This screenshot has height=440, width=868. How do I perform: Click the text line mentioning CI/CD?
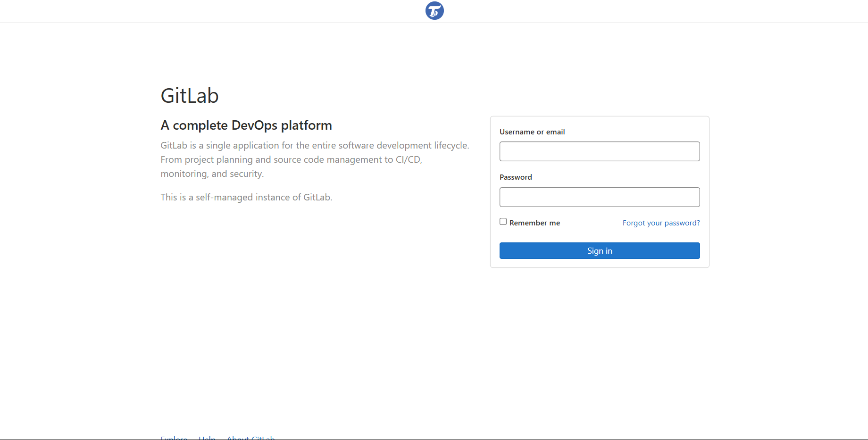pyautogui.click(x=291, y=159)
